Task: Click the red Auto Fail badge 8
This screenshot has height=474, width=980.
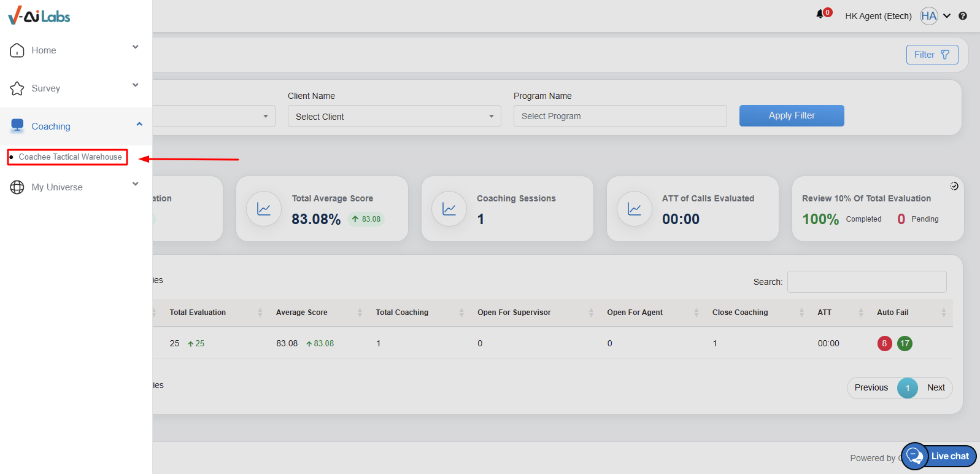Action: click(884, 343)
